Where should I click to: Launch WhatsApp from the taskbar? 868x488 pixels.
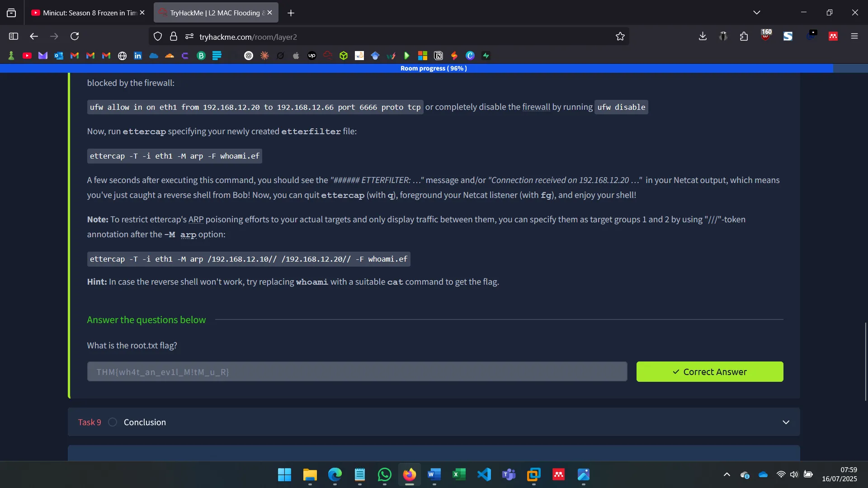384,475
